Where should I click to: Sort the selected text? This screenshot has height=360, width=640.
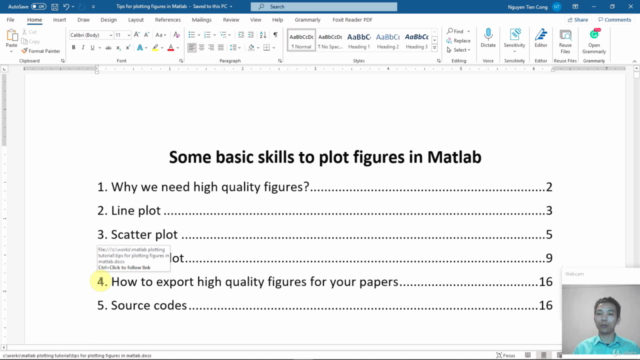click(x=263, y=35)
